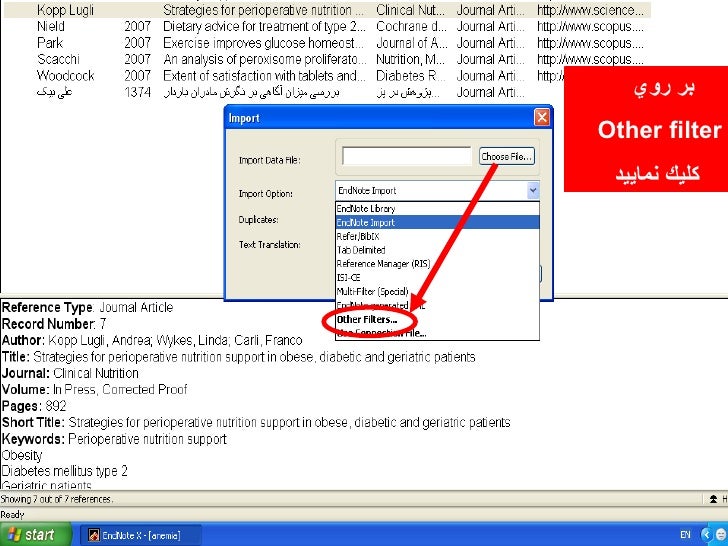The width and height of the screenshot is (728, 546).
Task: Click the Author line in preview
Action: (x=152, y=340)
